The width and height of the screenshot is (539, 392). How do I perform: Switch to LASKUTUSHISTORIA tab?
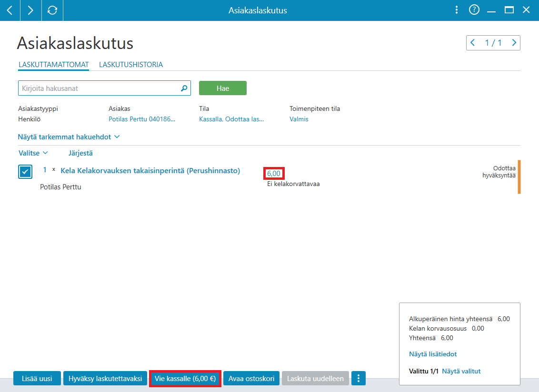[131, 65]
